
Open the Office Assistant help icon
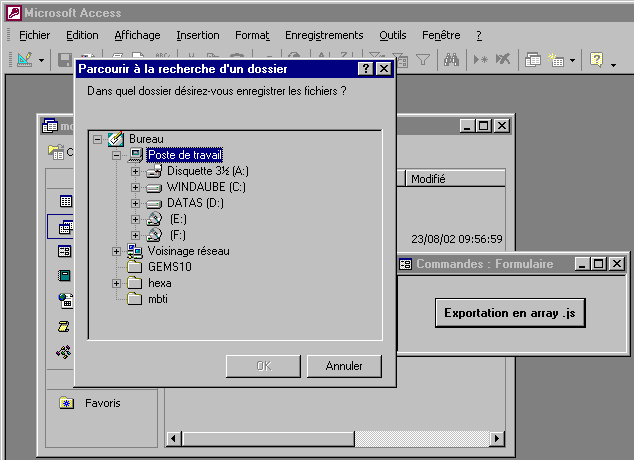click(x=596, y=60)
